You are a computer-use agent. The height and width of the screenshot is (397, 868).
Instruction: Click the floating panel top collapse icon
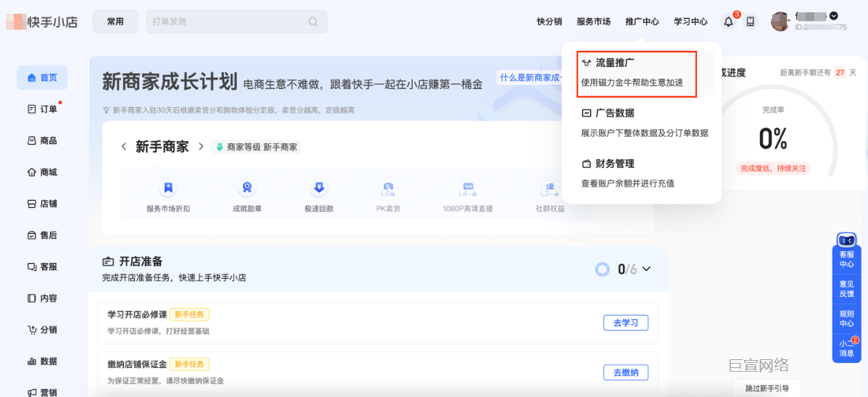pyautogui.click(x=847, y=240)
